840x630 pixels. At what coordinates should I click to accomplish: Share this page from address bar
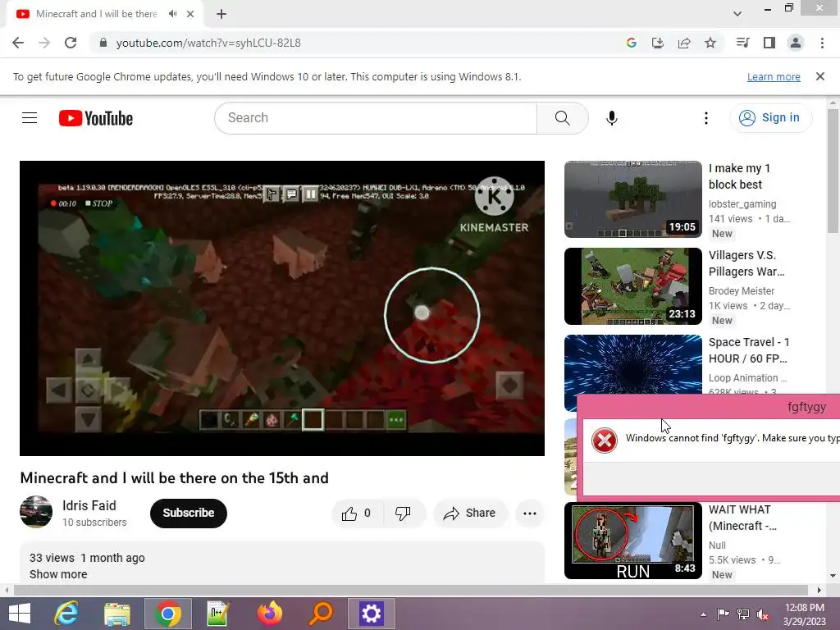684,43
